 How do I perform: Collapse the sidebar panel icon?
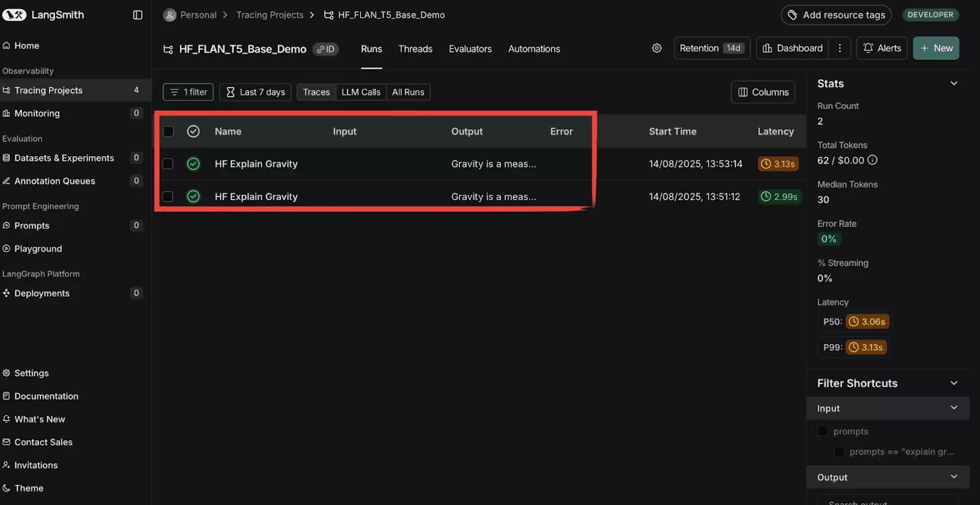(x=138, y=15)
